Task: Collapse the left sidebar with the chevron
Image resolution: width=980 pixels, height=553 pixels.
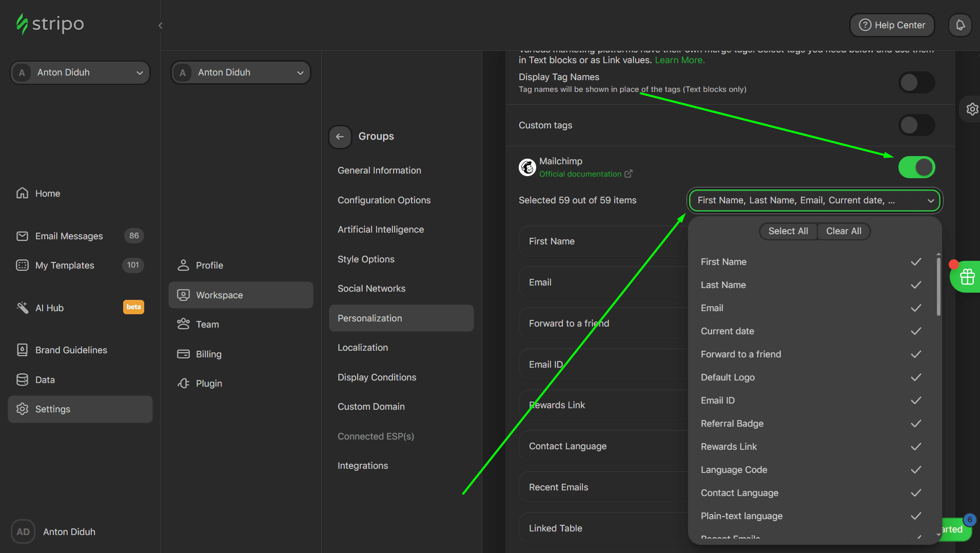Action: [160, 25]
